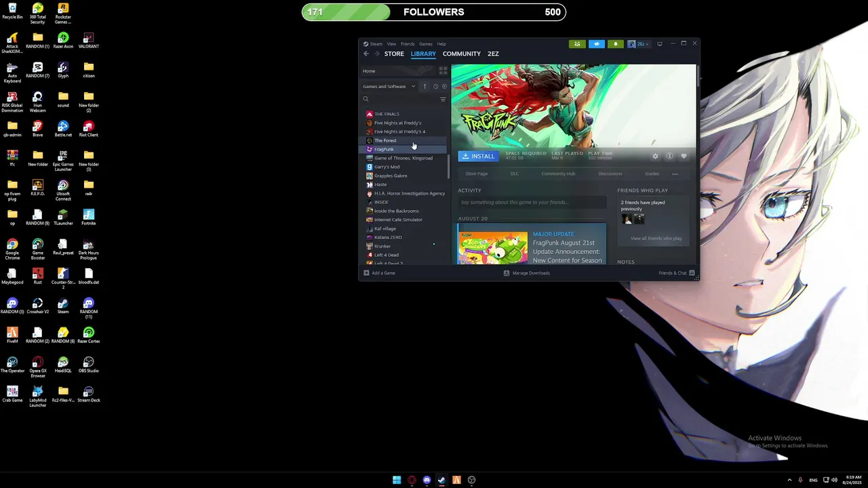Open the Steam menu
The width and height of the screenshot is (868, 488).
tap(376, 44)
